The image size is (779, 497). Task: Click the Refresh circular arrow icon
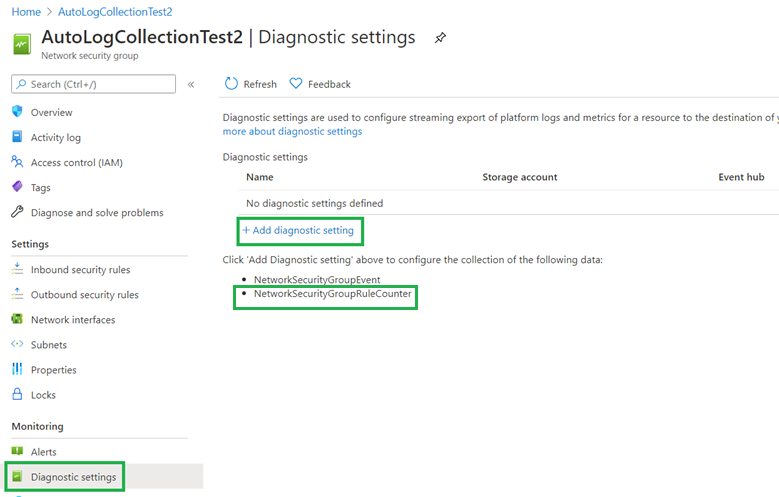tap(231, 83)
